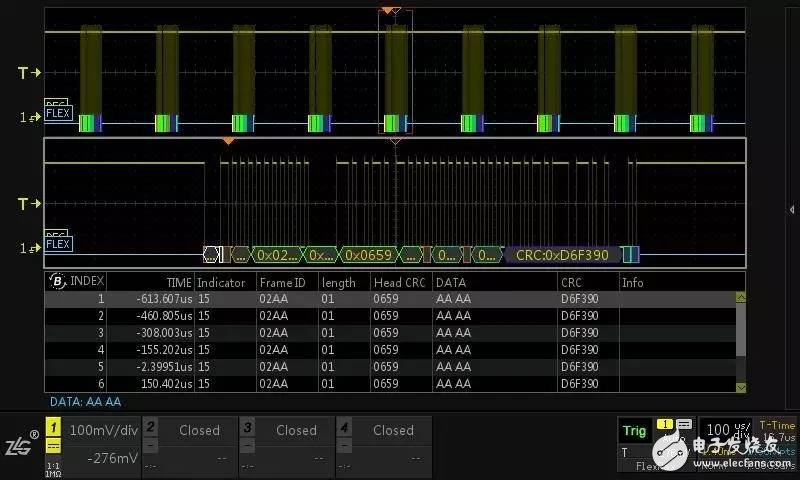Click the trigger level T marker in upper waveform
Image resolution: width=800 pixels, height=480 pixels.
[29, 73]
